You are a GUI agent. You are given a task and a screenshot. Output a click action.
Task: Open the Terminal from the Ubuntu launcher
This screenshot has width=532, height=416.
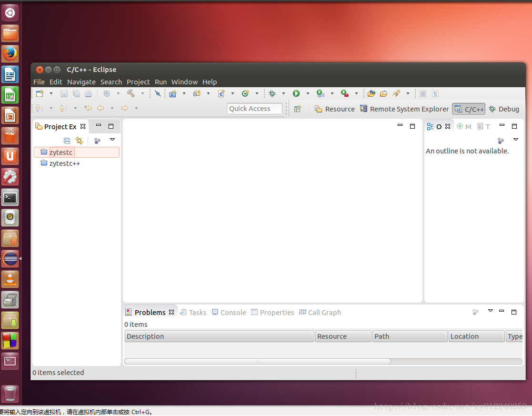coord(10,197)
